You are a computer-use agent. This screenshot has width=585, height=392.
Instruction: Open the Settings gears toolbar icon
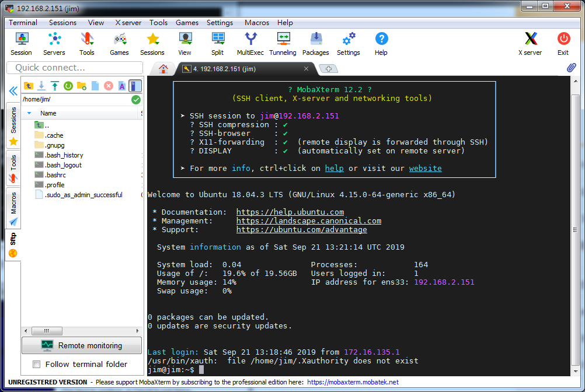349,44
